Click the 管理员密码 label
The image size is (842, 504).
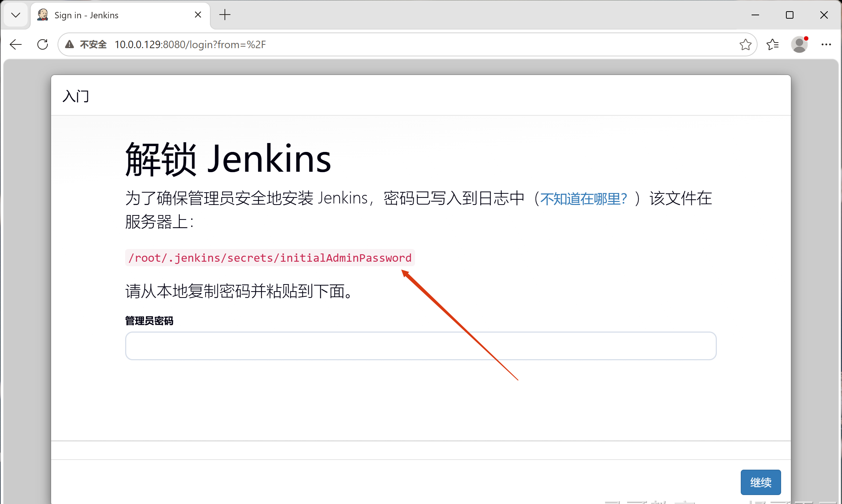tap(149, 321)
